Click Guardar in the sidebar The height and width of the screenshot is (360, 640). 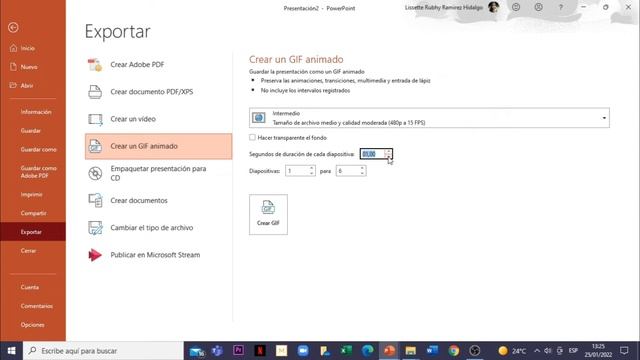pyautogui.click(x=31, y=131)
